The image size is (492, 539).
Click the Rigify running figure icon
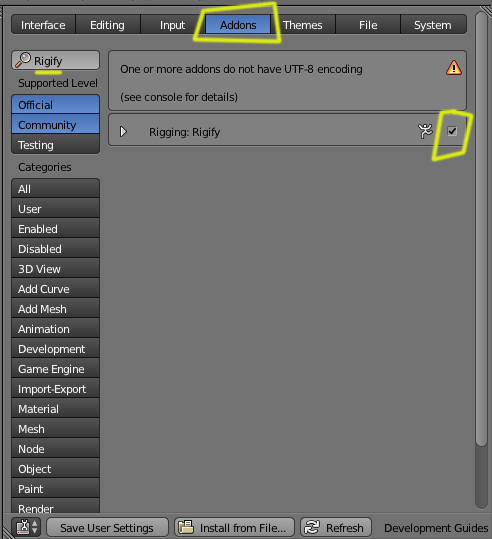point(425,131)
